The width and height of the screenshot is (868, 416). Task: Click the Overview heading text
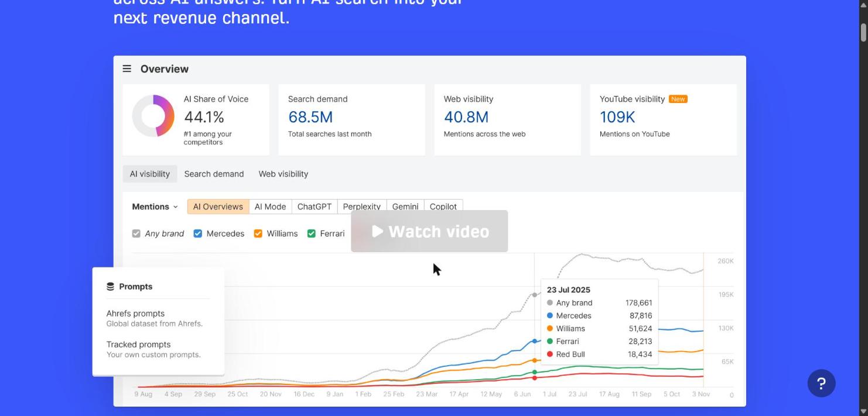[165, 69]
